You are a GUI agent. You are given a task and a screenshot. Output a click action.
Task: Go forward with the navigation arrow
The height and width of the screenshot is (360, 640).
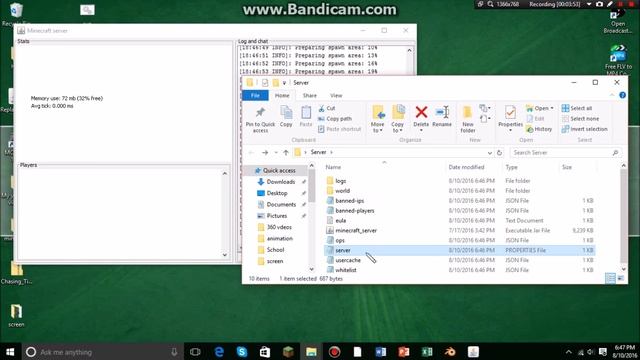[x=265, y=153]
